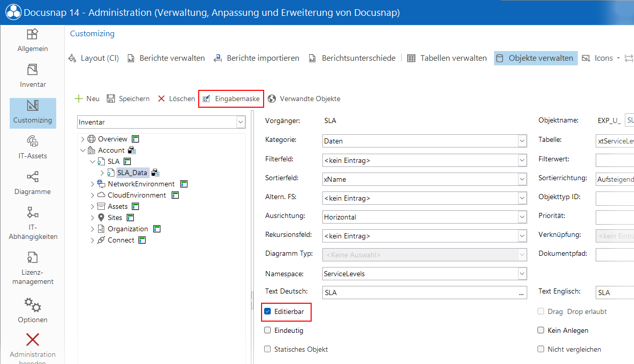This screenshot has width=634, height=364.
Task: Click the Neu plus icon
Action: click(79, 99)
